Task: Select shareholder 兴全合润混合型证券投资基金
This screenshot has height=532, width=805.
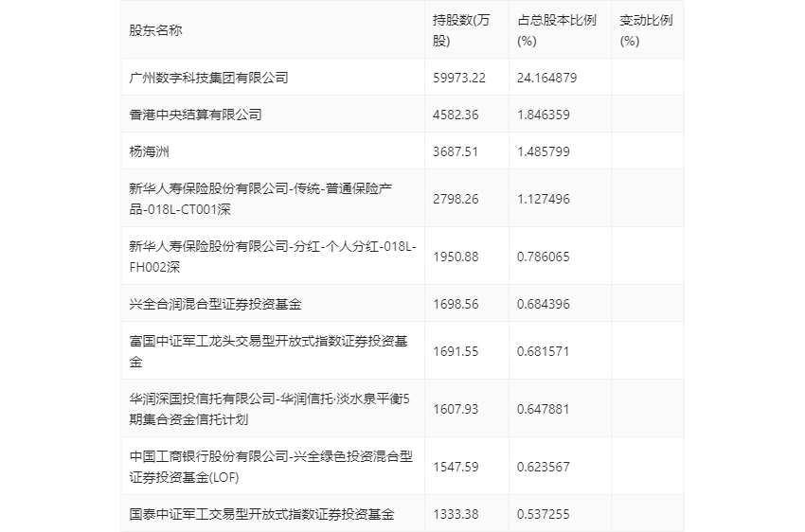Action: click(x=215, y=304)
